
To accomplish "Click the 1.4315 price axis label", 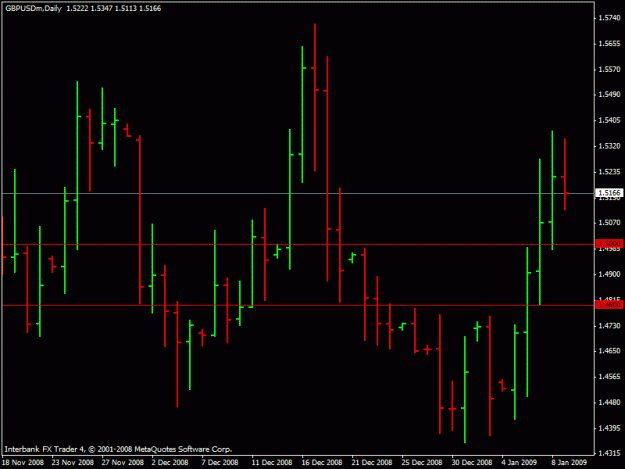I will click(610, 453).
